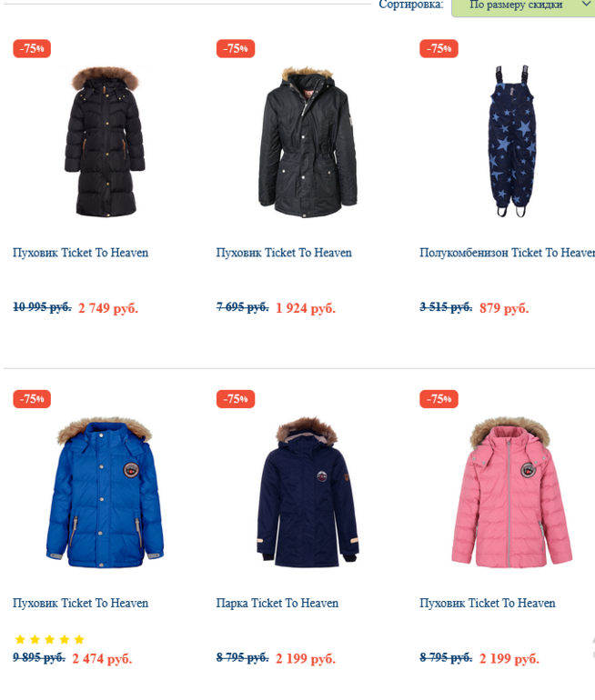
Task: Click -75% badge on the pink jacket
Action: 439,399
